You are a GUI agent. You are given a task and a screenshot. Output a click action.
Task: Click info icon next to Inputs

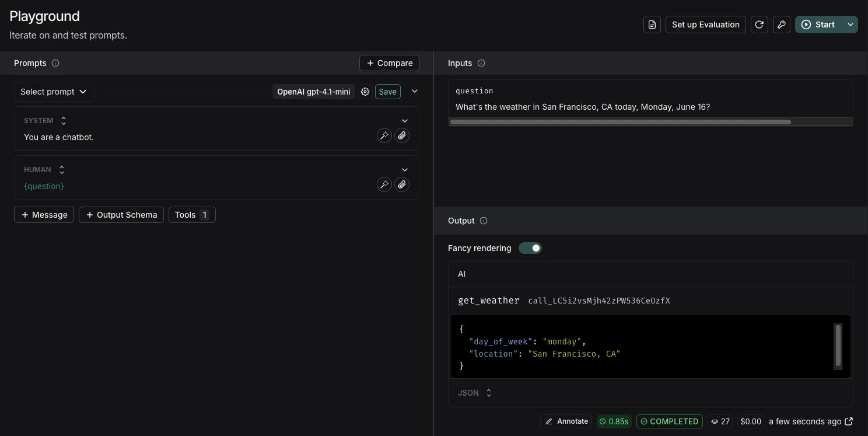click(x=481, y=63)
